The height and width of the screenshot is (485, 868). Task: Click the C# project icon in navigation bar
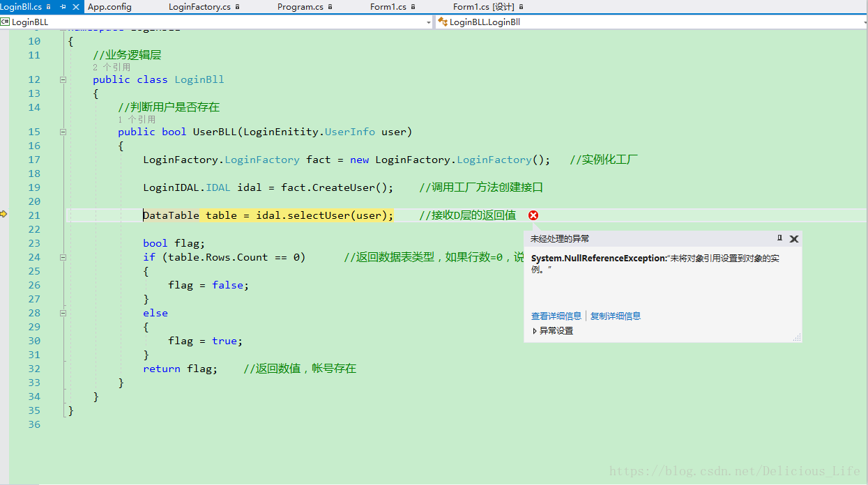click(5, 22)
